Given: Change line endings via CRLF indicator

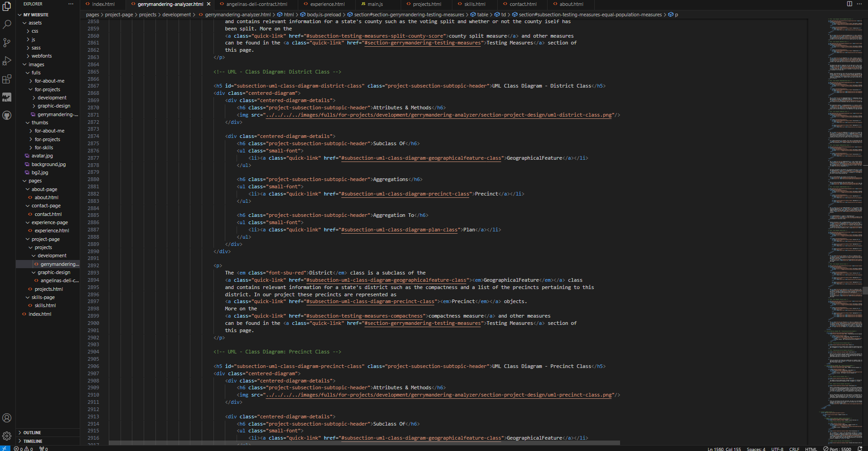Looking at the screenshot, I should 794,449.
